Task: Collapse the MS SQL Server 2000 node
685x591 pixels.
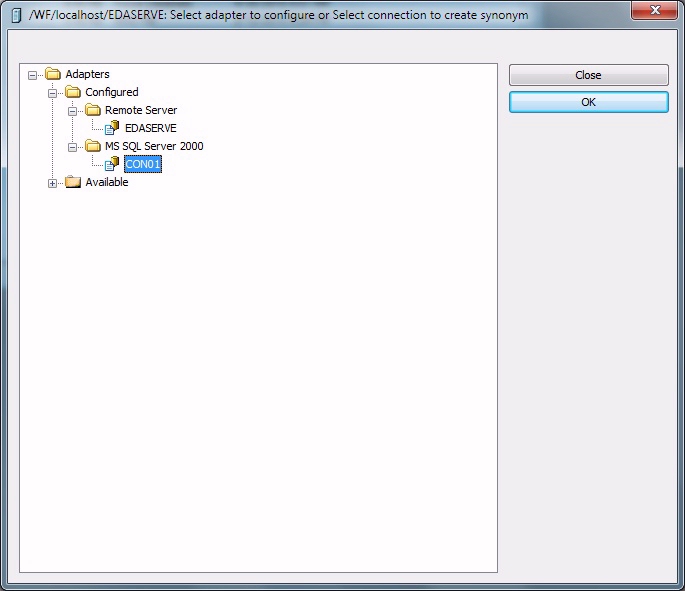Action: (73, 147)
